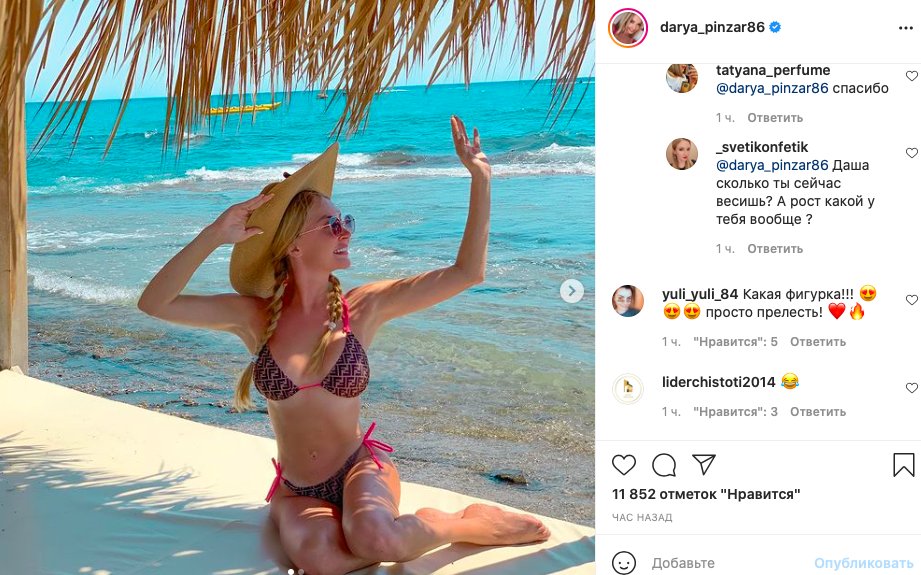The width and height of the screenshot is (921, 575).
Task: Reply to the tatyana_perfume comment
Action: tap(775, 118)
